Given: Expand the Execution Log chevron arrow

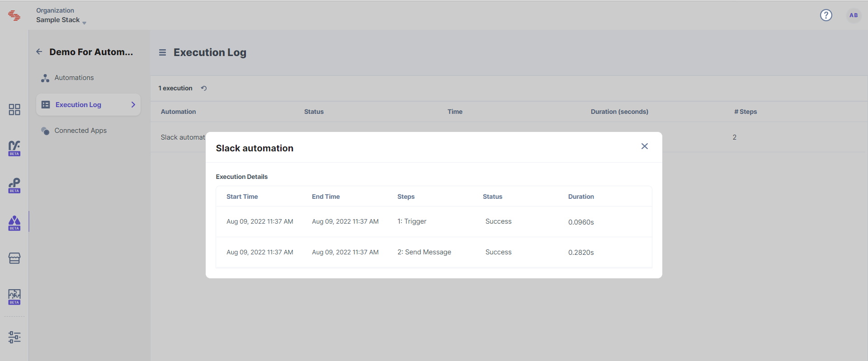Looking at the screenshot, I should pos(133,105).
